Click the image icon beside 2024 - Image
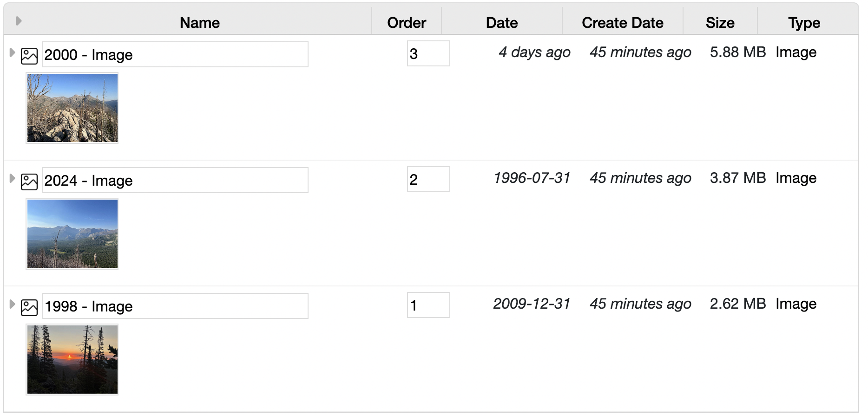 [x=29, y=182]
